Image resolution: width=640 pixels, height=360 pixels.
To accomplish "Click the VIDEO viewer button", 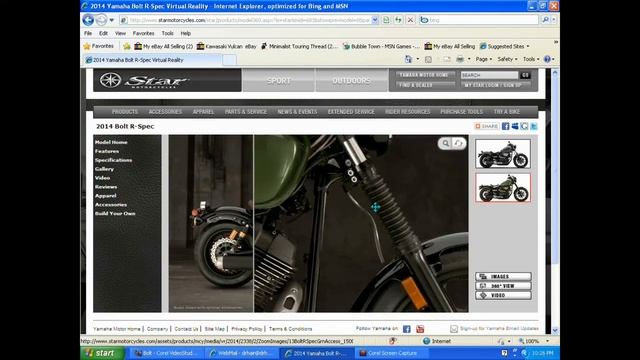I will [503, 295].
